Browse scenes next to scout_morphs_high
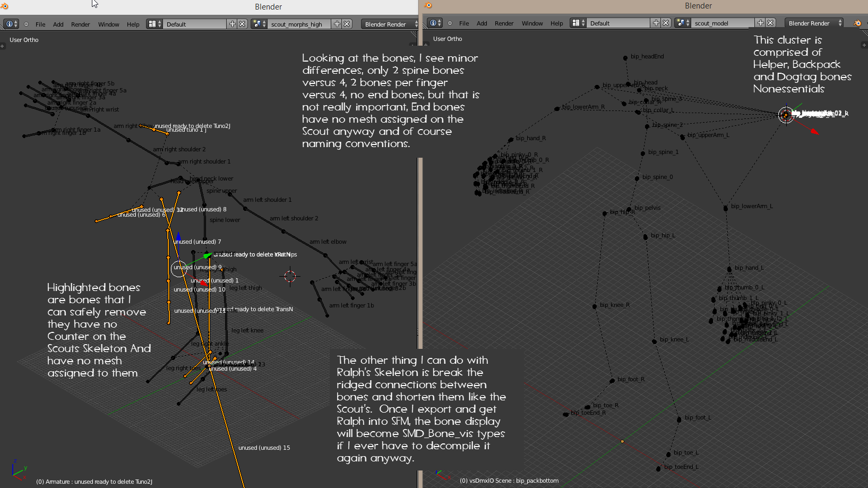 259,24
